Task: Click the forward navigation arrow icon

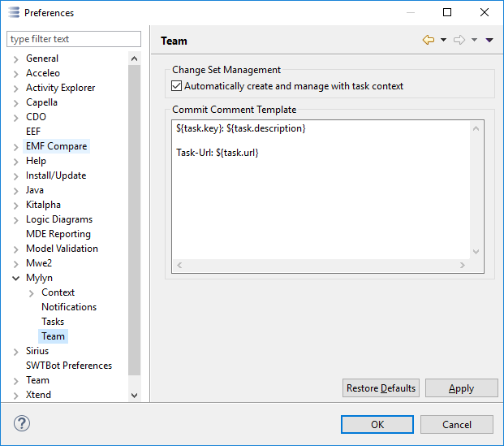Action: [x=459, y=41]
